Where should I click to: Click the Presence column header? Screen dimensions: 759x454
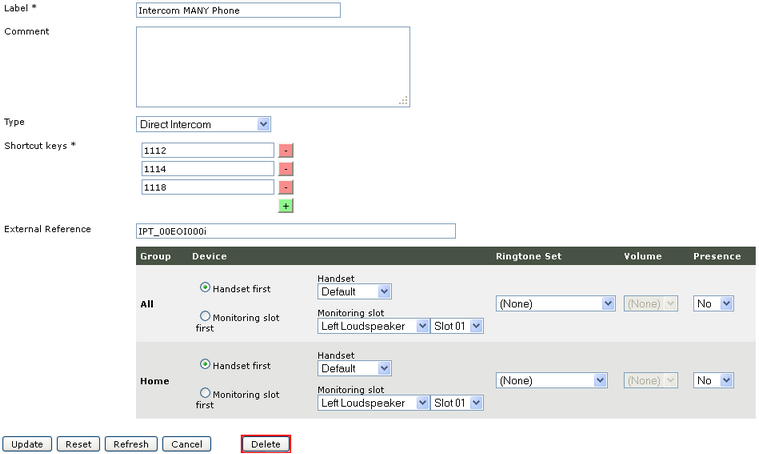[717, 257]
